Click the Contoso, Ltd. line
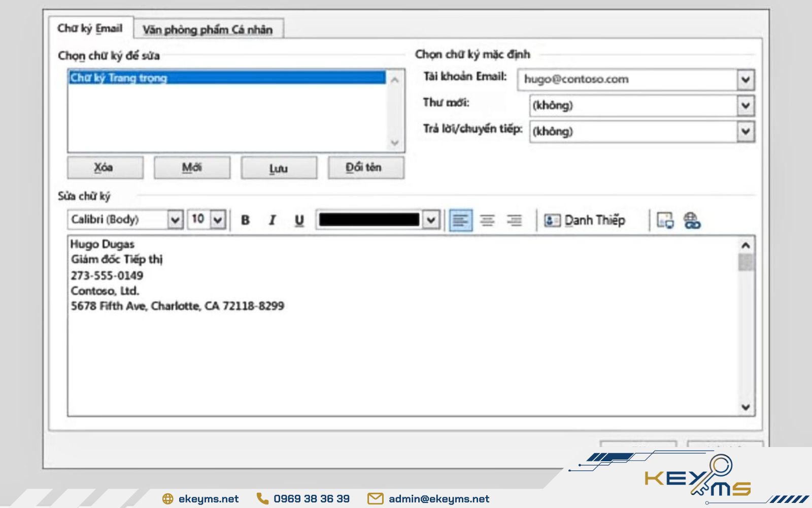This screenshot has width=812, height=508. pos(105,291)
